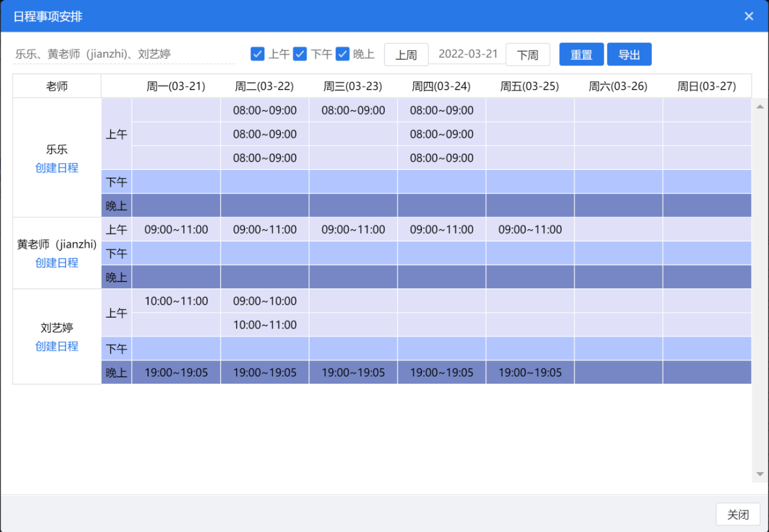Disable the 晚上 checkbox
The height and width of the screenshot is (532, 769).
click(342, 54)
